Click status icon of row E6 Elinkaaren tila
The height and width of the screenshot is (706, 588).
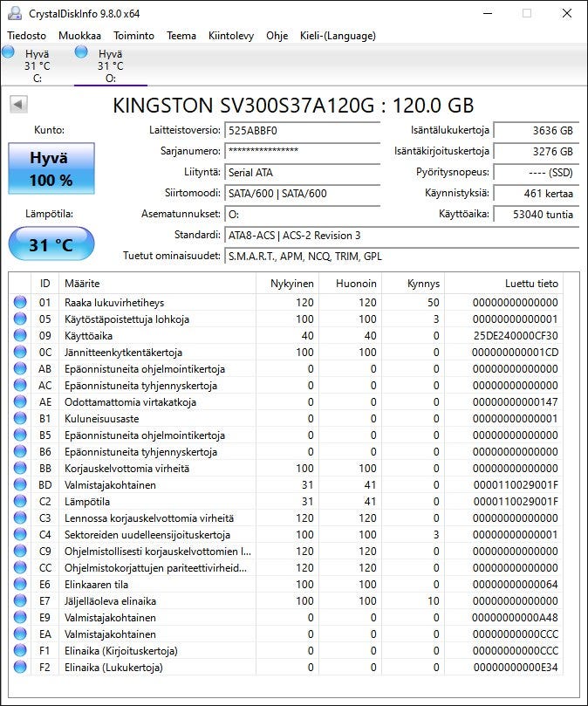click(x=20, y=584)
